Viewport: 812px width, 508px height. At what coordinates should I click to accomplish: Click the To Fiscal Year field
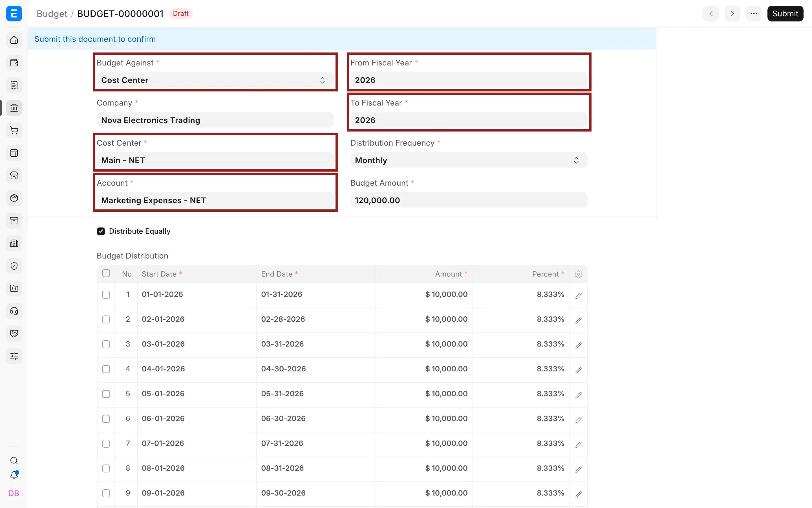[469, 120]
